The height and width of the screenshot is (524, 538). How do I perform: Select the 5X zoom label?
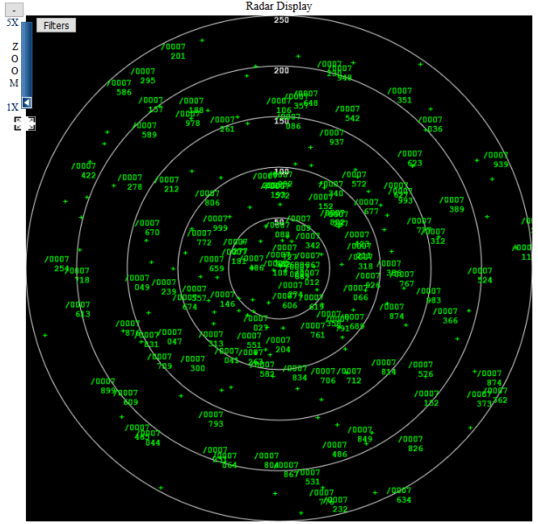coord(12,23)
